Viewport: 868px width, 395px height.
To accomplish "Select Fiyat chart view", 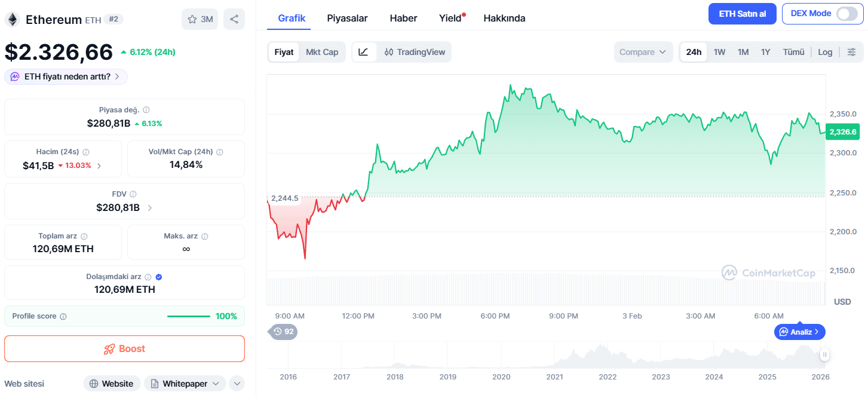I will pyautogui.click(x=284, y=52).
